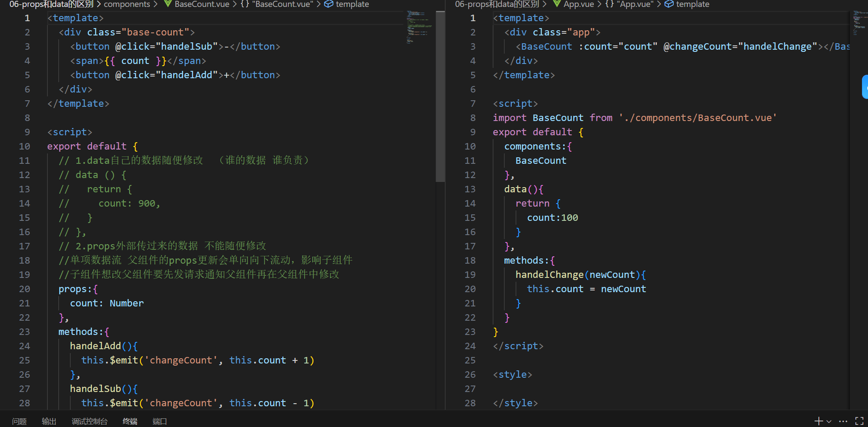This screenshot has height=427, width=868.
Task: Create a new terminal with plus icon
Action: point(818,421)
